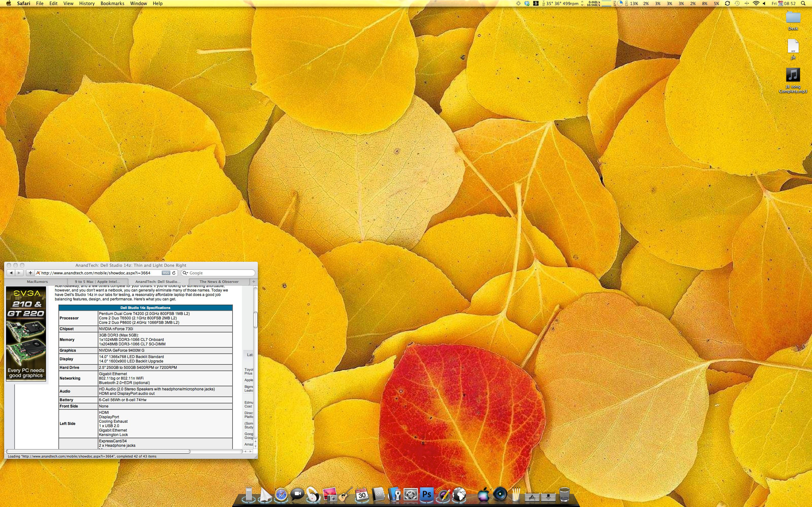Click the forward navigation arrow
Viewport: 812px width, 507px height.
pyautogui.click(x=19, y=273)
